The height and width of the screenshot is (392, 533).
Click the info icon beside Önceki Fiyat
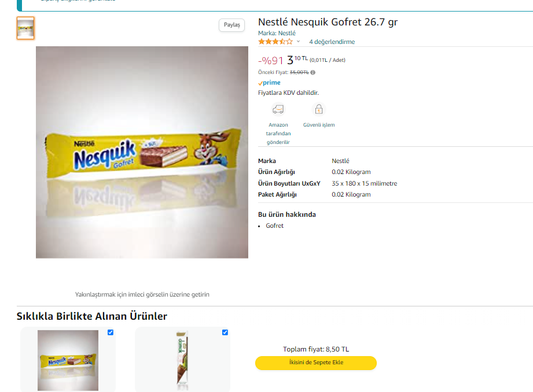point(313,72)
